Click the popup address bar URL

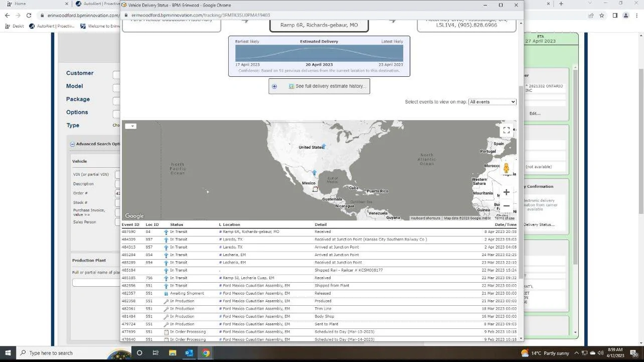[x=201, y=16]
